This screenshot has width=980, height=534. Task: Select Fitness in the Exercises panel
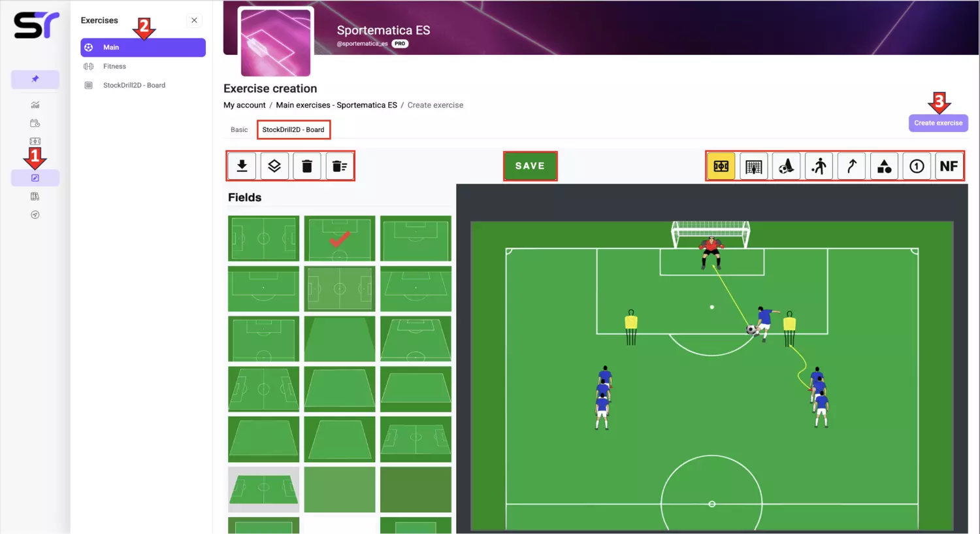pyautogui.click(x=114, y=66)
